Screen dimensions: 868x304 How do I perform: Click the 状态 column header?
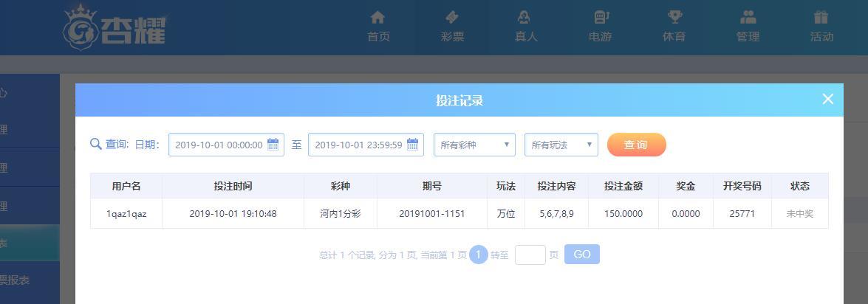tap(800, 186)
